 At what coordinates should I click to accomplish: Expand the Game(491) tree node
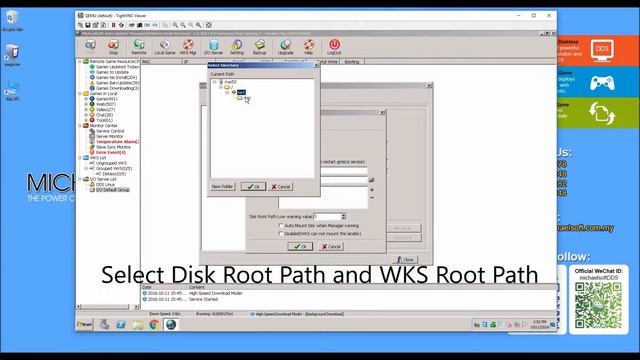pyautogui.click(x=86, y=99)
